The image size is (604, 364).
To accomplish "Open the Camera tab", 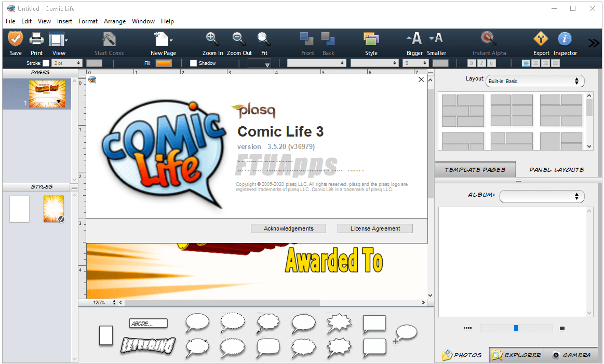I will [x=572, y=355].
